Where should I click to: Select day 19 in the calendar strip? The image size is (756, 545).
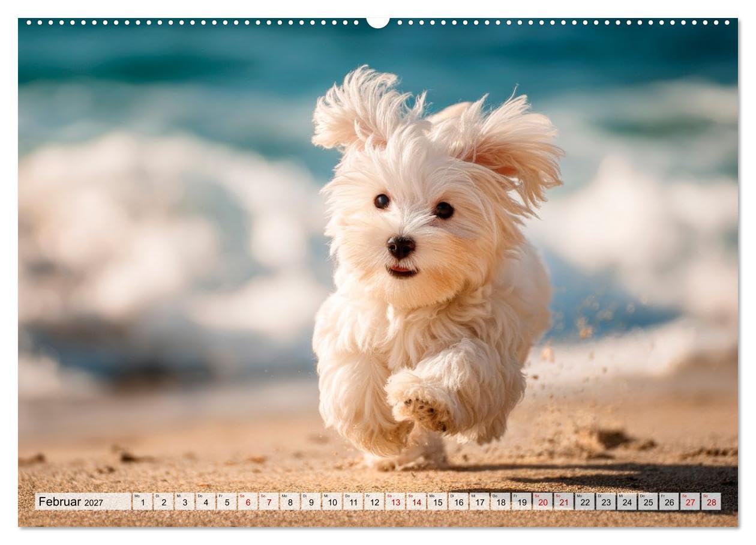(x=521, y=502)
